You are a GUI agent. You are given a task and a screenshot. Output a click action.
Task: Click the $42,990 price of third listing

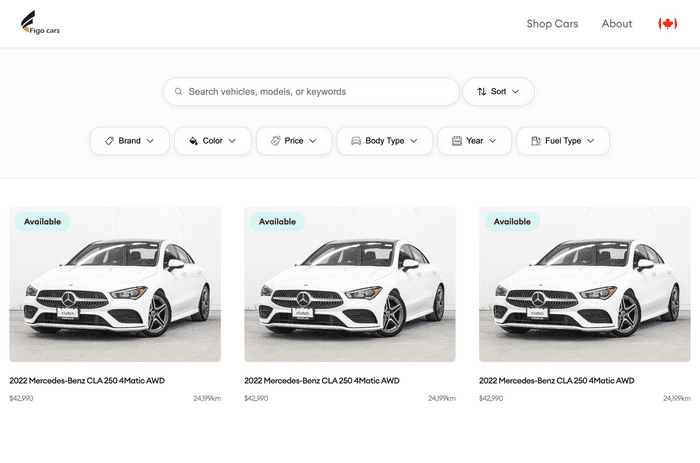point(491,398)
